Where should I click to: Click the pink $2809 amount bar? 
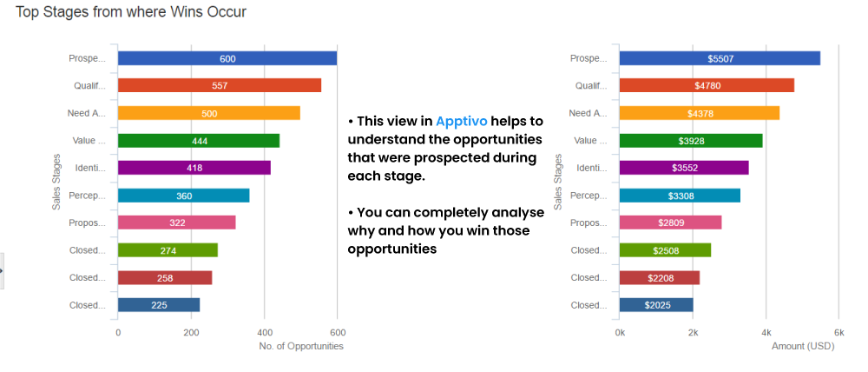(671, 223)
